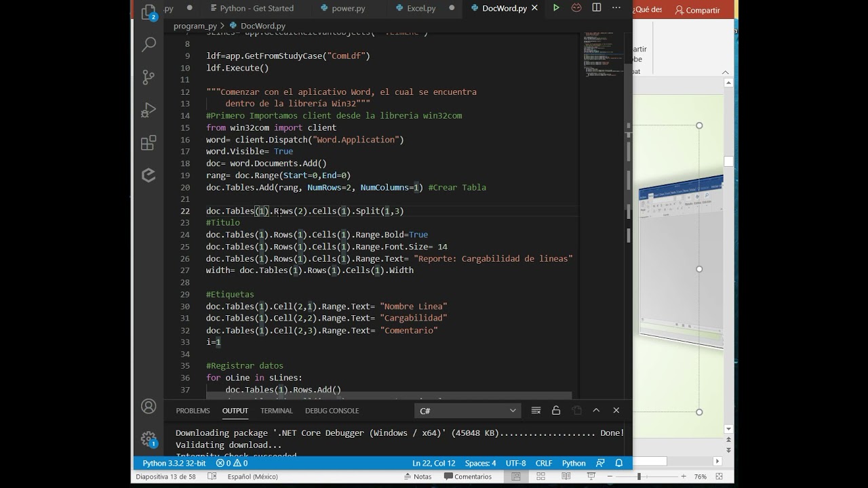This screenshot has height=488, width=868.
Task: Switch to the TERMINAL panel tab
Action: pos(277,411)
